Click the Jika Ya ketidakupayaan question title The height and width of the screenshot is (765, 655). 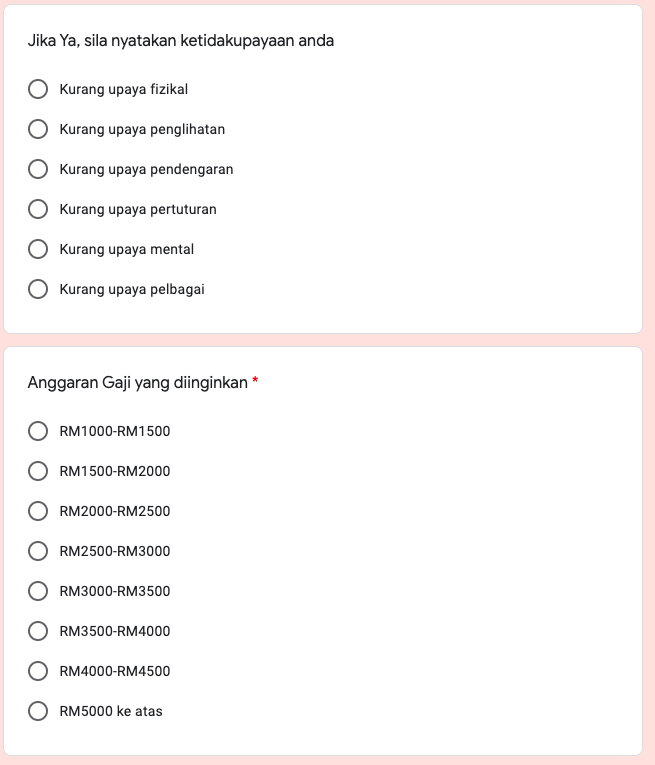click(181, 41)
